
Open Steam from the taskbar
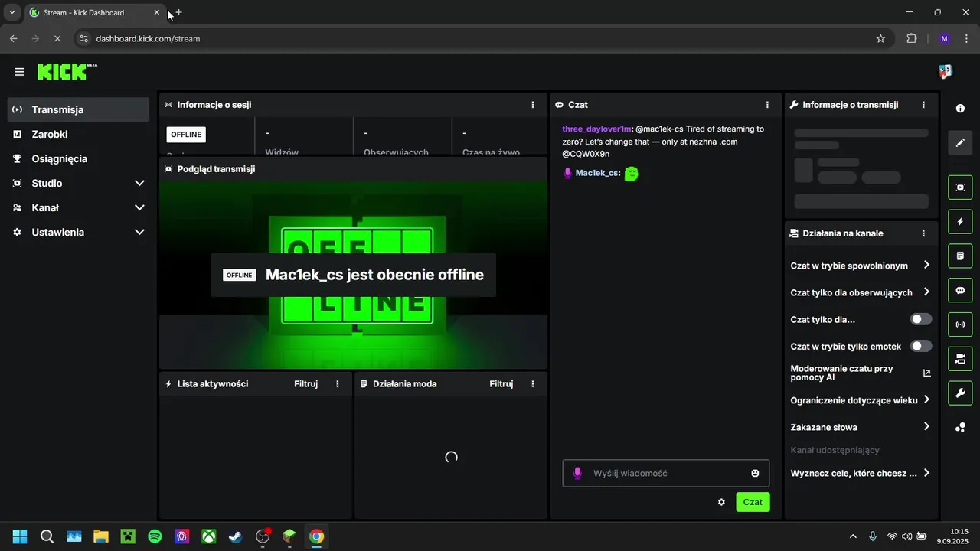(x=236, y=536)
